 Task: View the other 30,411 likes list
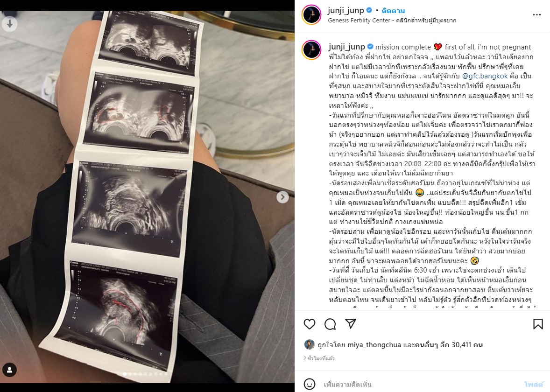pos(449,345)
